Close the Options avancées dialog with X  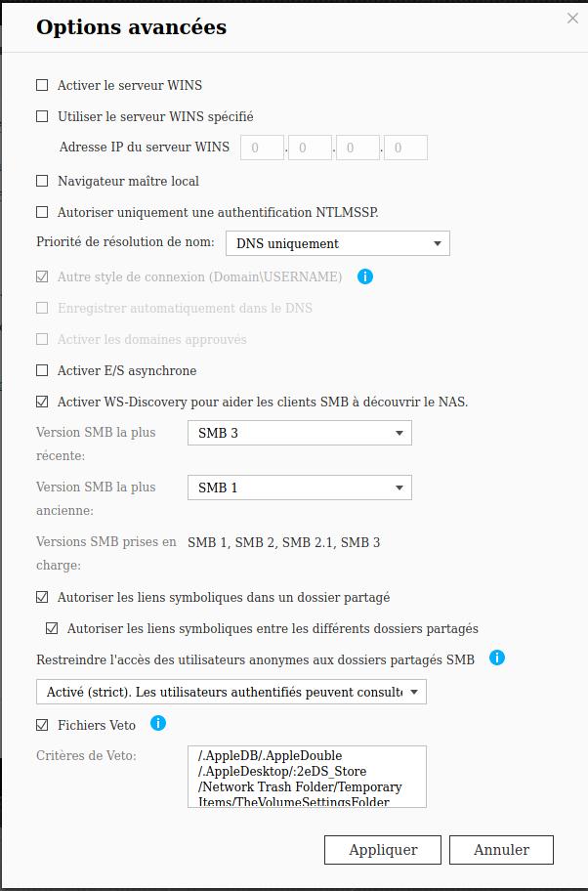pos(572,19)
